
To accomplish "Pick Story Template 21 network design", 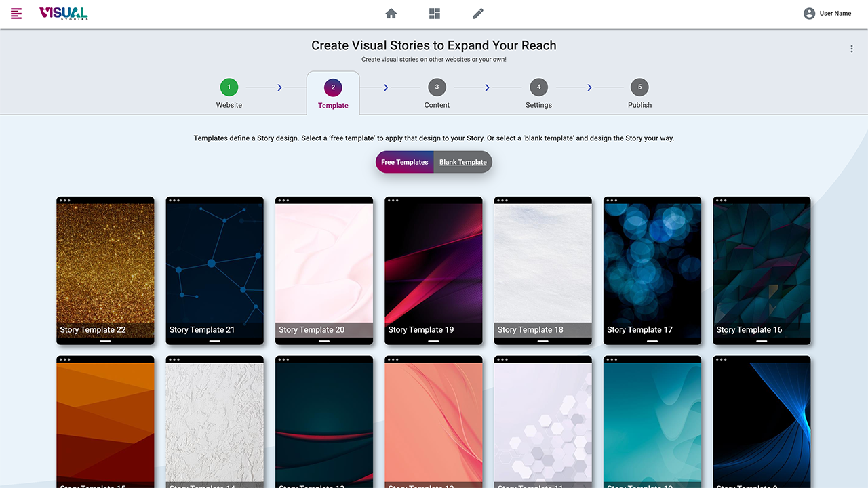I will 215,271.
